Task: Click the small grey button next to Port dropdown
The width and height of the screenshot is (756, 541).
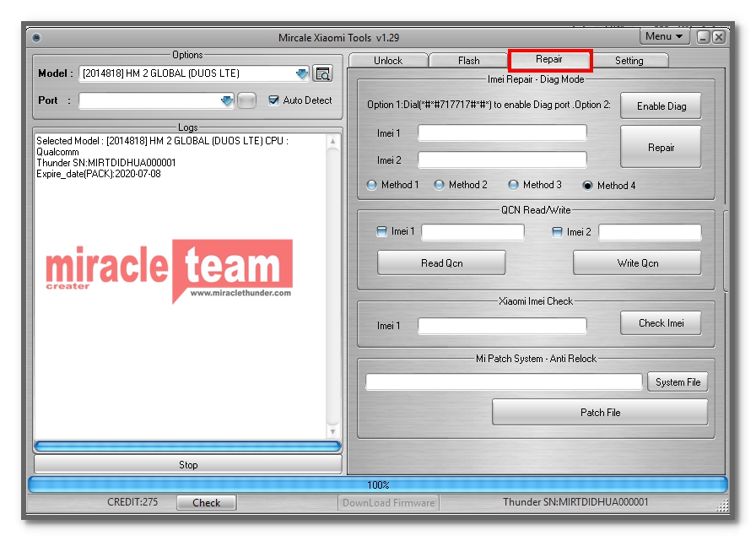Action: coord(247,100)
